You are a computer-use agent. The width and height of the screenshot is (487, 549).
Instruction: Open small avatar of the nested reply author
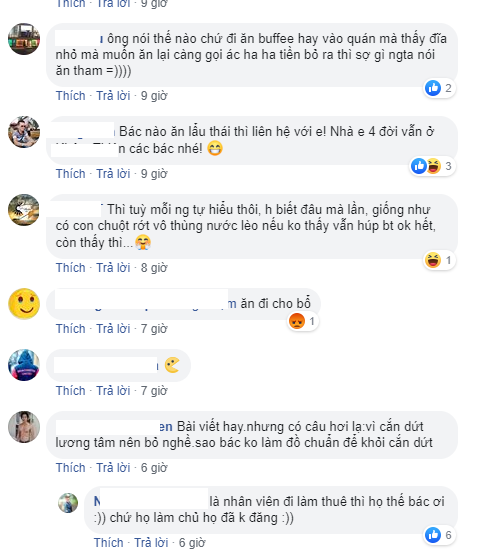(x=68, y=503)
